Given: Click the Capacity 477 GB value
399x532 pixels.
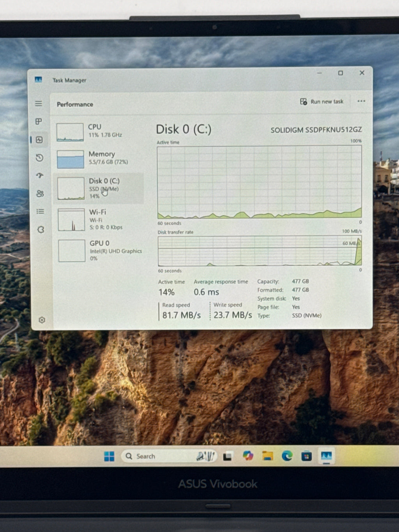Looking at the screenshot, I should (300, 281).
